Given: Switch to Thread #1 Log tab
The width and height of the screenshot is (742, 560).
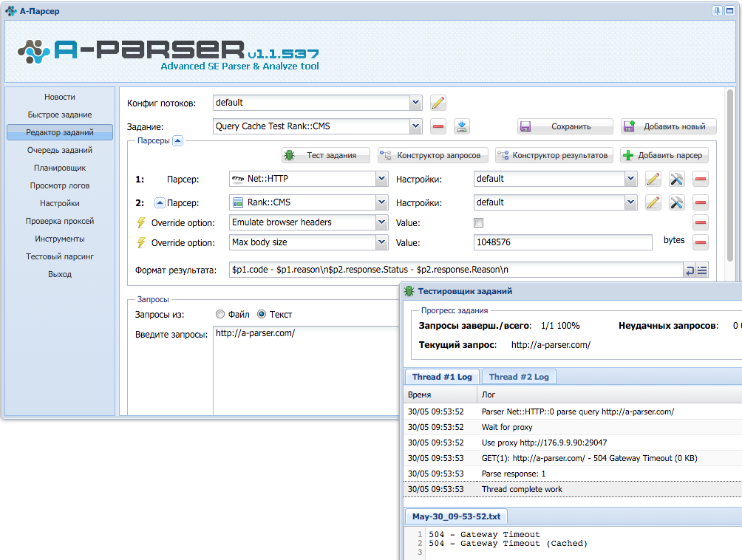Looking at the screenshot, I should (x=442, y=377).
